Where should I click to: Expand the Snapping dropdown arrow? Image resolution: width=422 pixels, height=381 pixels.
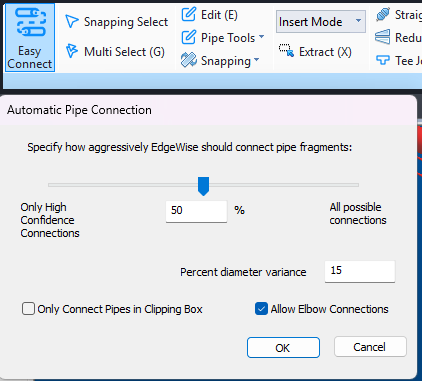click(x=256, y=59)
